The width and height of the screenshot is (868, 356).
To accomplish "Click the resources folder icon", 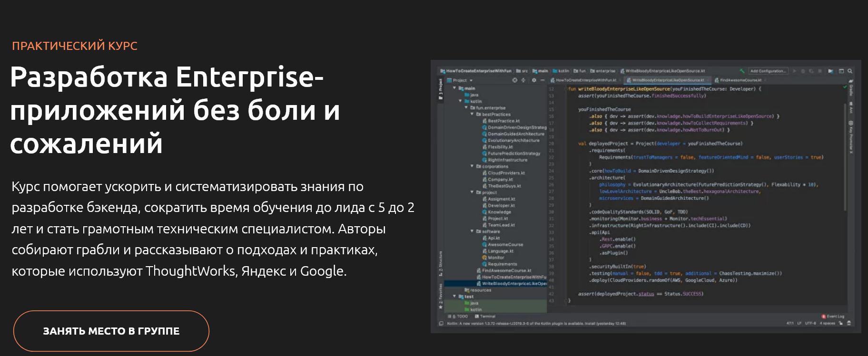I will point(467,290).
